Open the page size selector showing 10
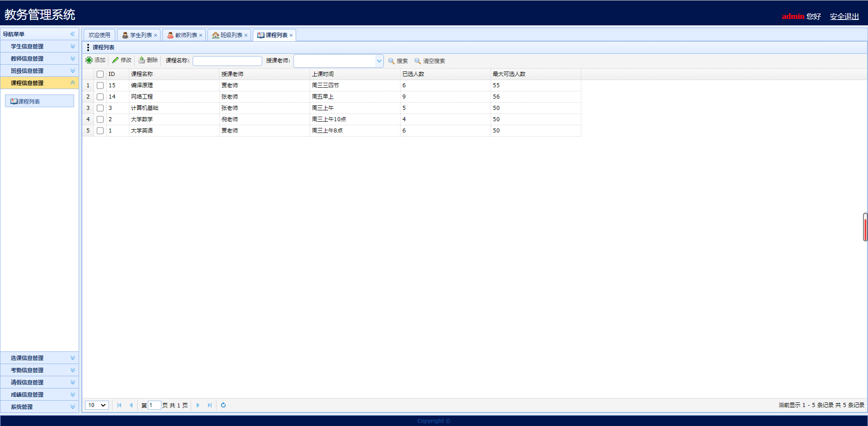This screenshot has width=868, height=426. point(97,405)
